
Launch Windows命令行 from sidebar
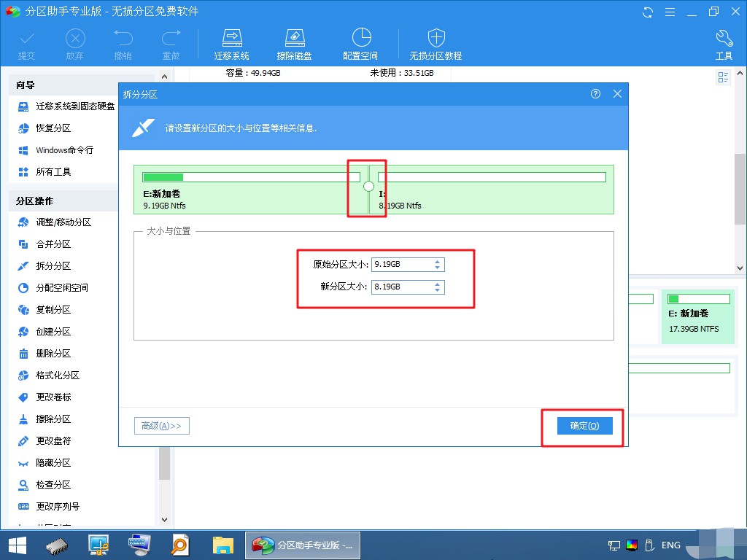pos(55,150)
